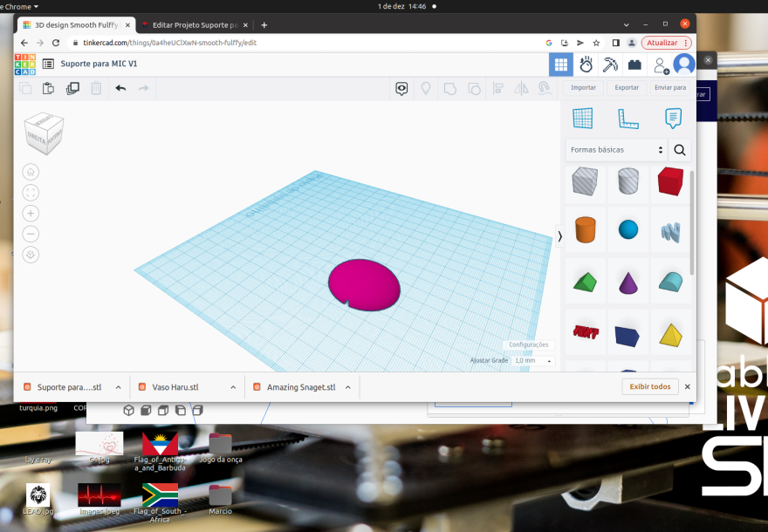Click the Enviar para button

click(670, 87)
